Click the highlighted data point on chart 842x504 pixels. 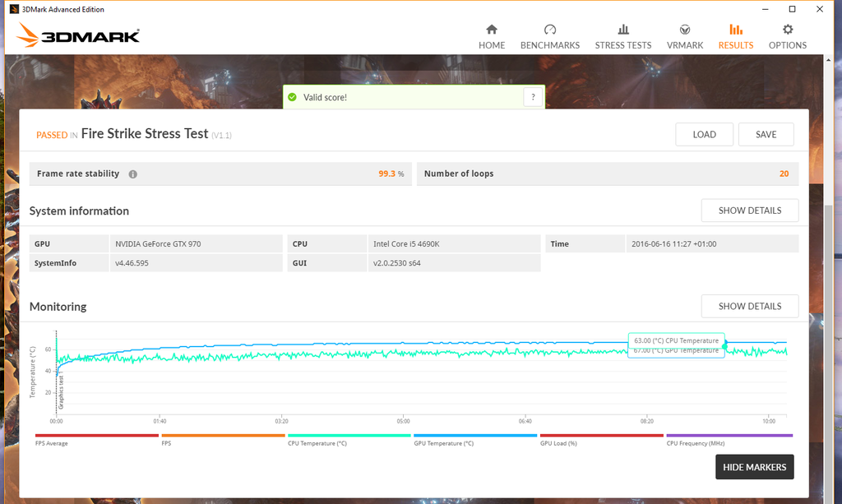point(724,347)
